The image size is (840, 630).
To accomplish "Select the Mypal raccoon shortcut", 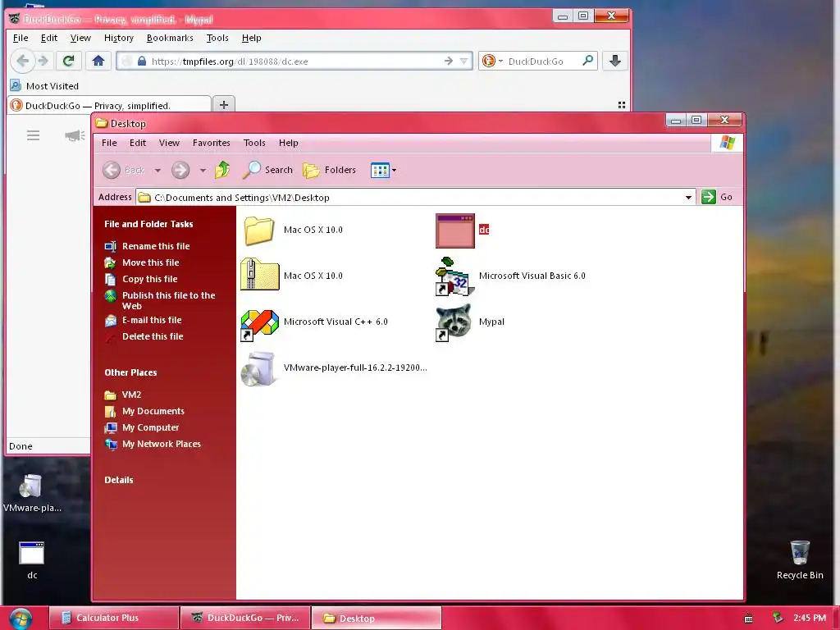I will click(470, 322).
